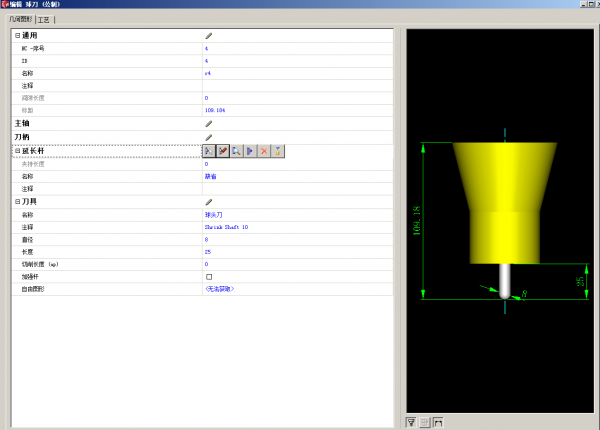Click the blue arrow icon in 延长杆 toolbar
Screen dimensions: 600x430
(250, 151)
